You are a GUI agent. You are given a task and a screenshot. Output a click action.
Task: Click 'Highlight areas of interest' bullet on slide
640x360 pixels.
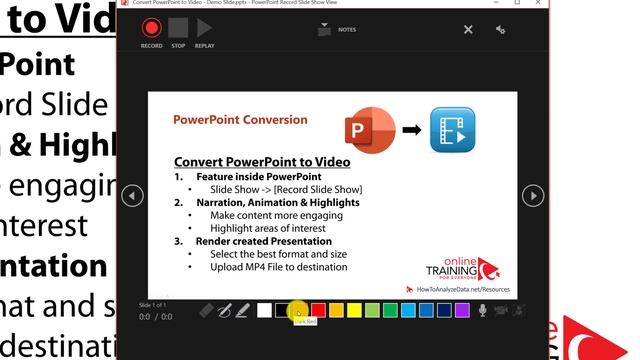[x=268, y=228]
